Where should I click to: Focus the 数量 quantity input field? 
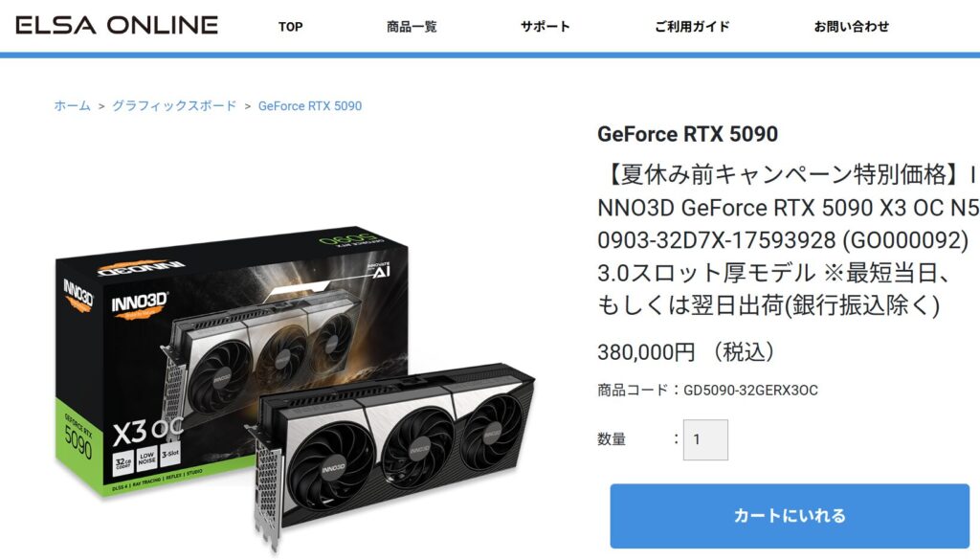(705, 440)
